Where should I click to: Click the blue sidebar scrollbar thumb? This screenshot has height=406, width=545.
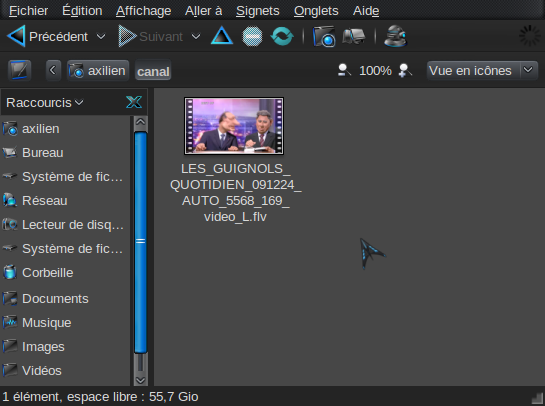pyautogui.click(x=140, y=242)
